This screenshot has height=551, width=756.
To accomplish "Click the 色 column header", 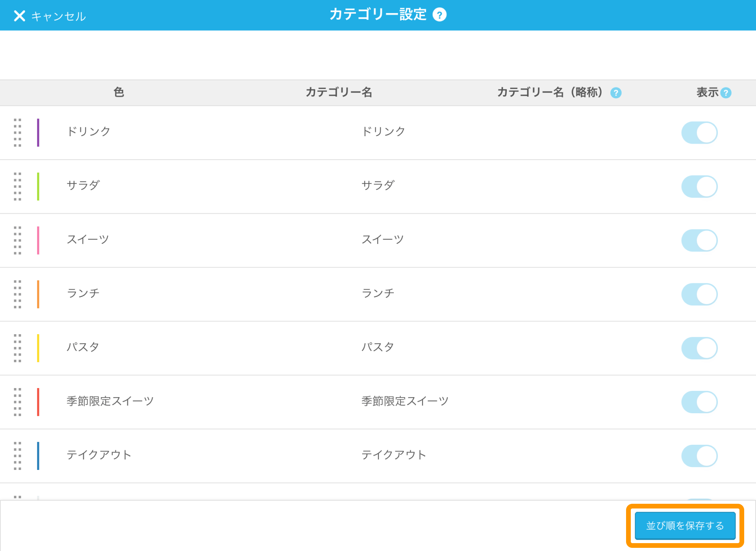I will click(x=119, y=92).
